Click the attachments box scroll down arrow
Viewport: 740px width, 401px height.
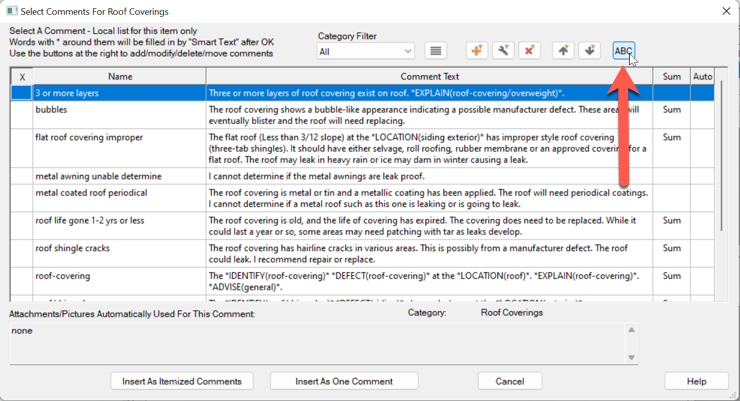click(x=631, y=357)
